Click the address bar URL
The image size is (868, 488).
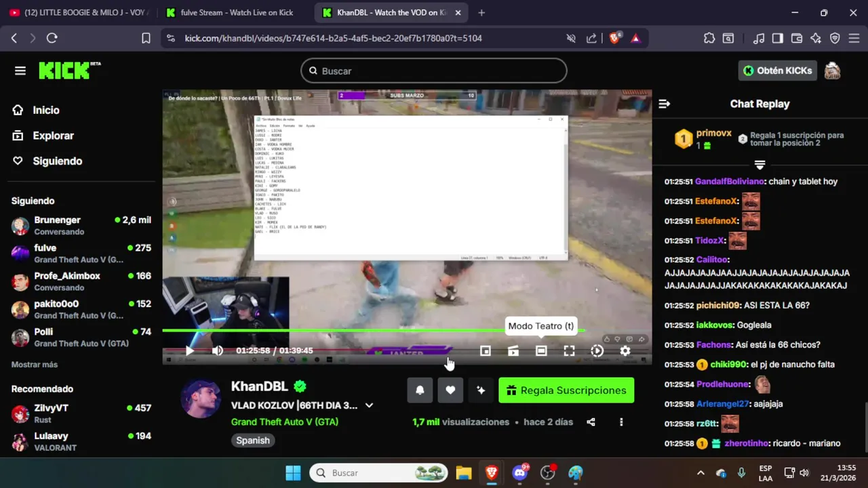click(x=333, y=39)
